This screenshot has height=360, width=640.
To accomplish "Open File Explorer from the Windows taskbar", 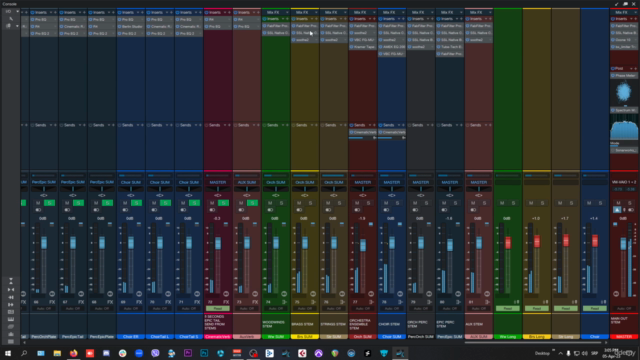I will tap(57, 353).
